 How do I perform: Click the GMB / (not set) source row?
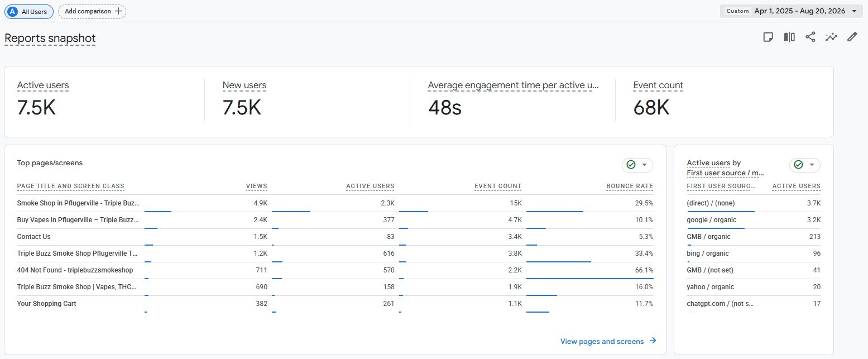point(754,270)
